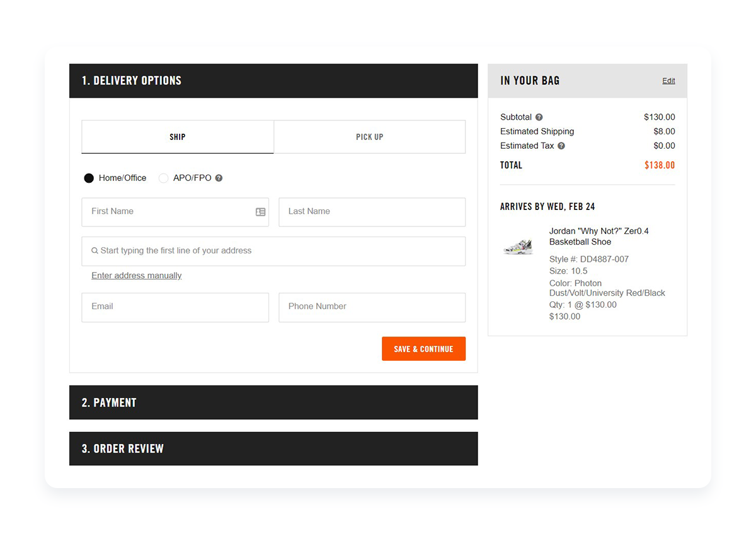The height and width of the screenshot is (536, 756).
Task: Click Enter address manually link
Action: tap(136, 276)
